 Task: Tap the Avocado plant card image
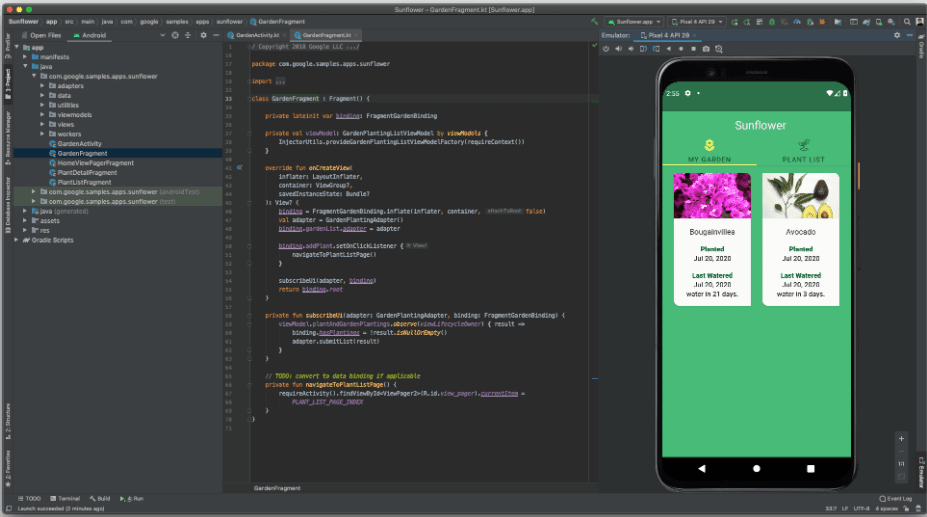click(800, 196)
